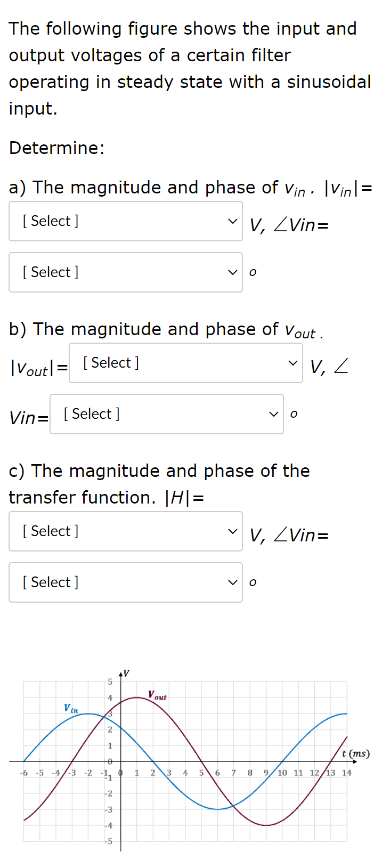This screenshot has height=868, width=382.
Task: Expand the |Vout| magnitude Select dropdown
Action: click(x=185, y=363)
